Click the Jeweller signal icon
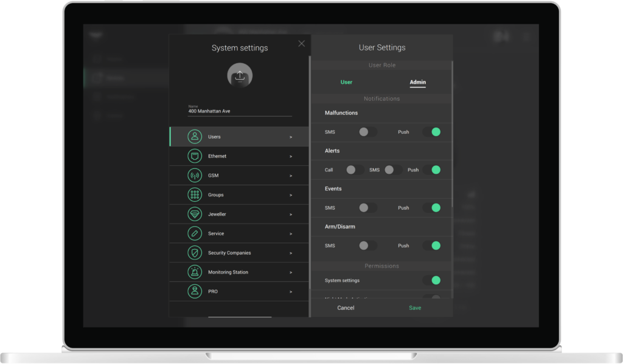The width and height of the screenshot is (623, 364). coord(195,214)
